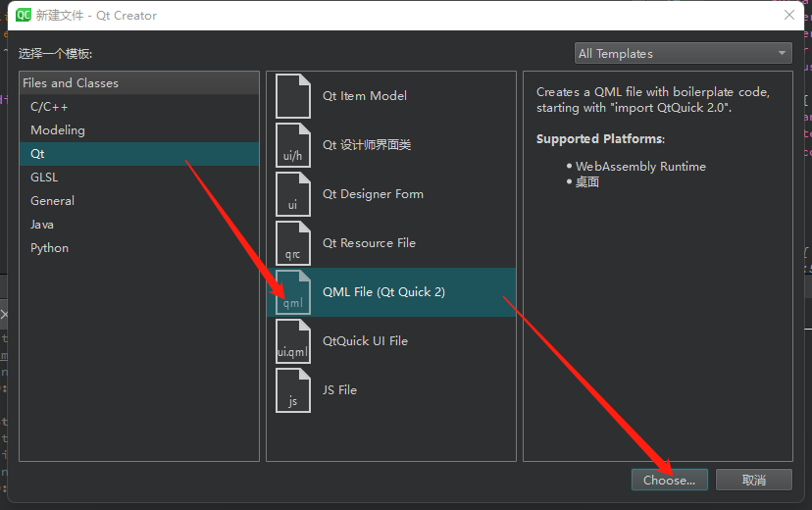Click the 选择一个模板 label
The image size is (812, 510).
pyautogui.click(x=56, y=54)
